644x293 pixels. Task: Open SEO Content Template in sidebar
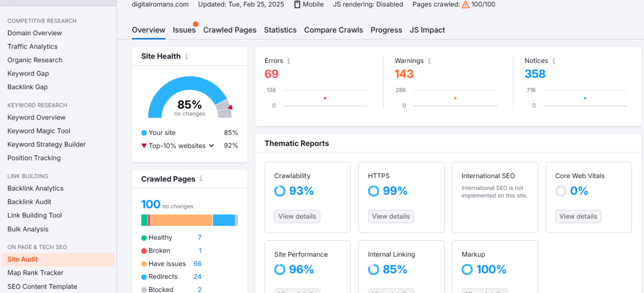42,287
